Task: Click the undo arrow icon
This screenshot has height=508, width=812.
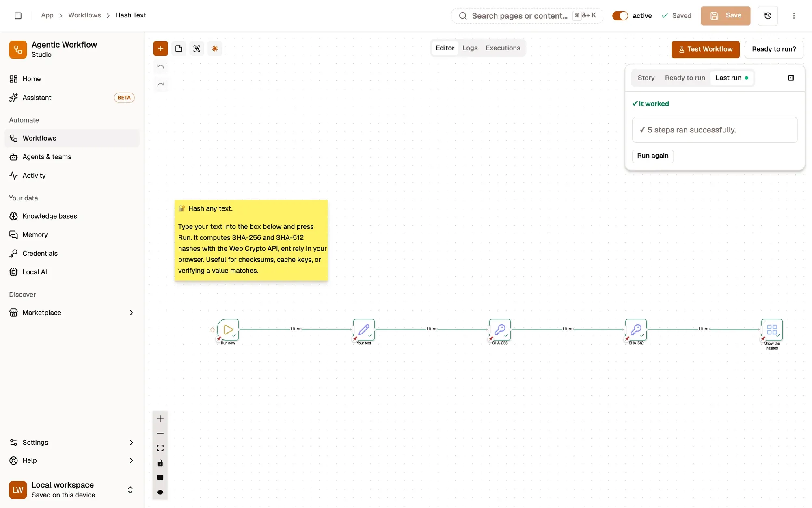Action: coord(161,67)
